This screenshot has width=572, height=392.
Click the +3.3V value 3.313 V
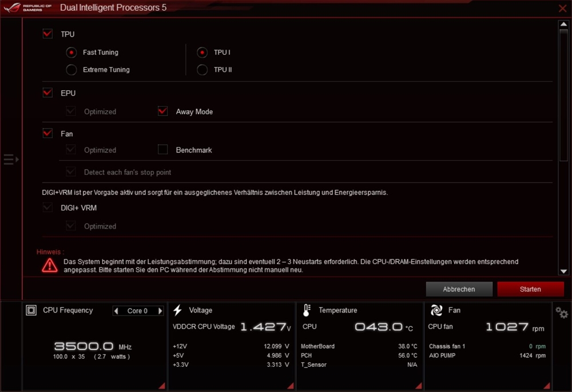tap(277, 365)
